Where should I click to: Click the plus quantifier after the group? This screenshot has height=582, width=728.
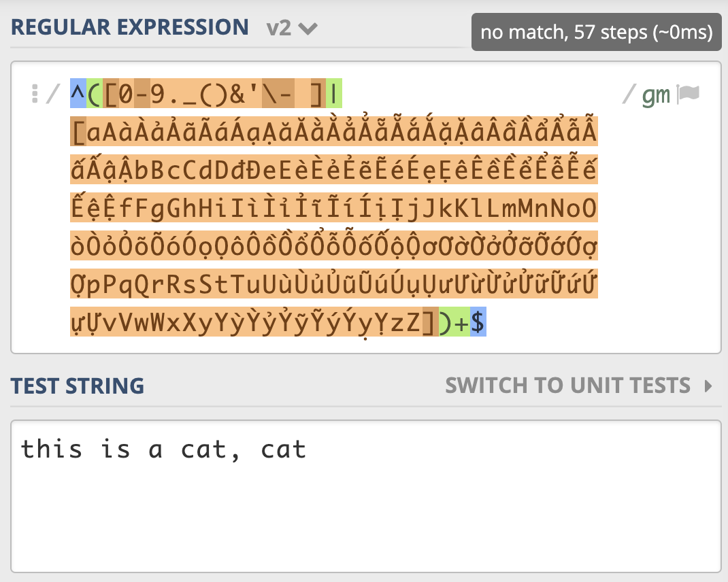pos(462,322)
